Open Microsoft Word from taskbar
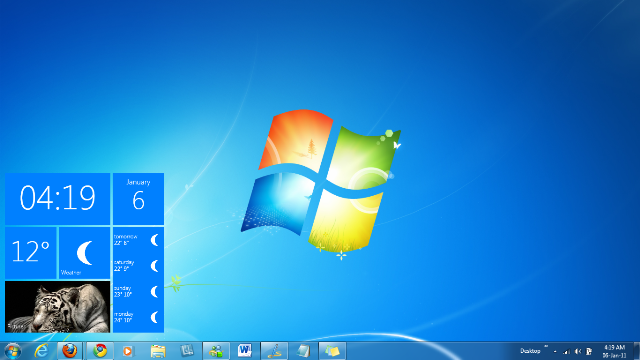The width and height of the screenshot is (640, 360). click(245, 351)
